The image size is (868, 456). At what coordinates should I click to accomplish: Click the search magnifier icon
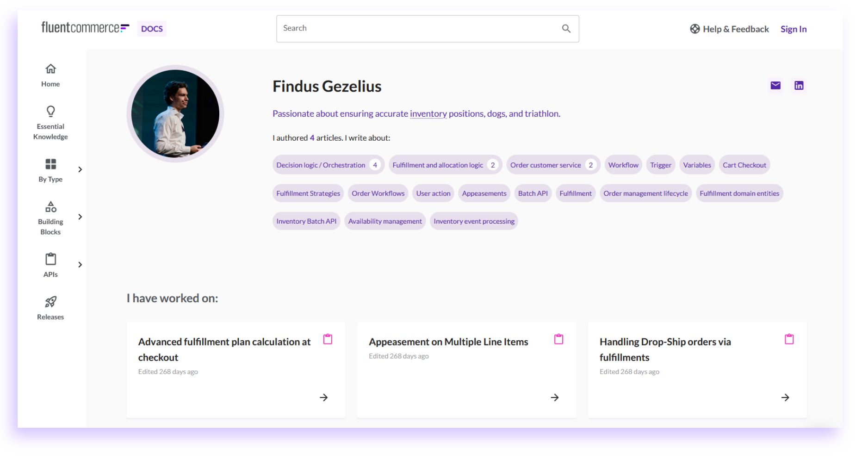pos(566,29)
